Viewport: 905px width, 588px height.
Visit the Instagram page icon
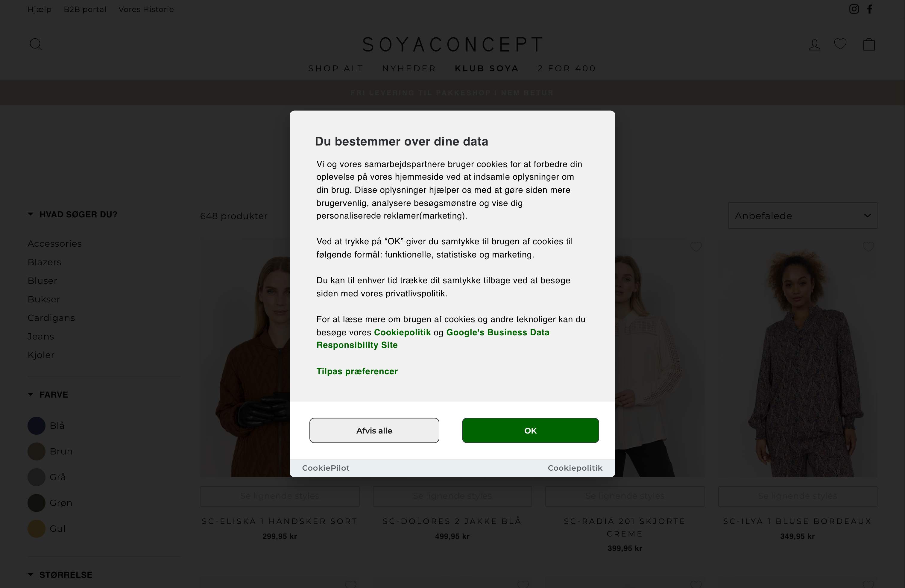[x=854, y=9]
